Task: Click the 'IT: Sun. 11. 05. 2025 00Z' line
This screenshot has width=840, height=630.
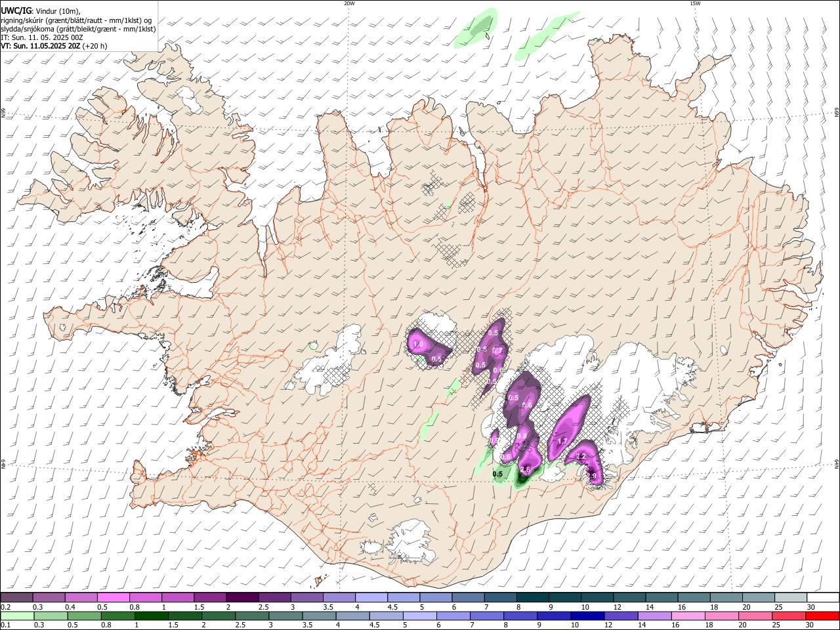Action: click(42, 37)
